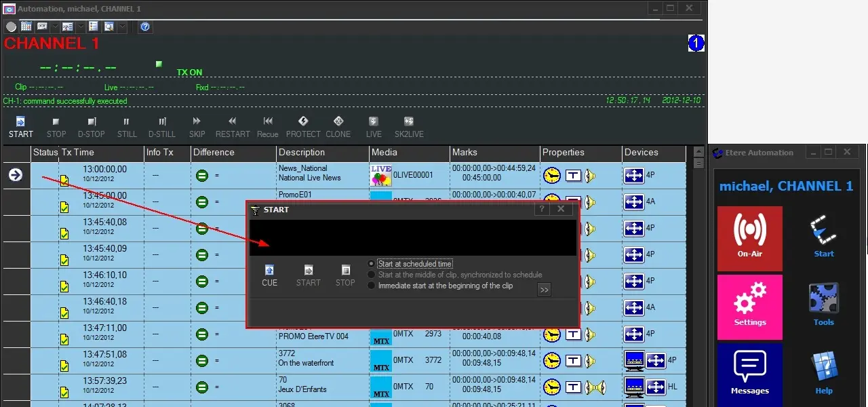Expand START dialog with the >> button
Viewport: 868px width, 407px height.
[x=544, y=290]
